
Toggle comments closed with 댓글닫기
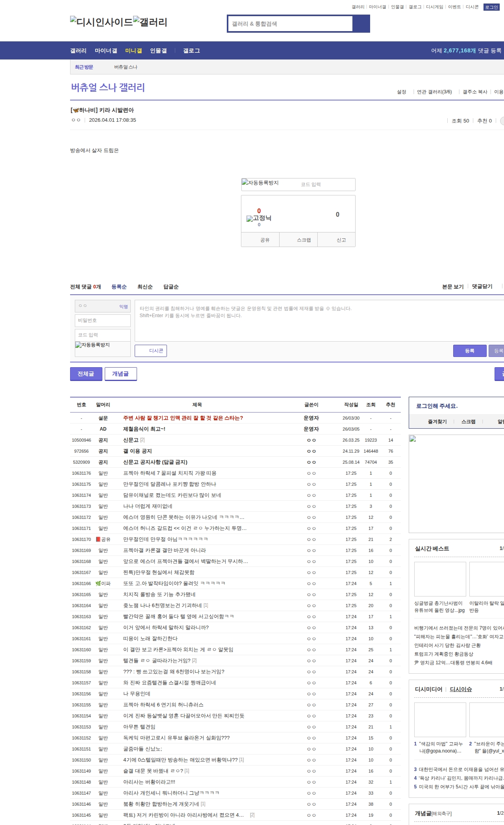tap(482, 286)
